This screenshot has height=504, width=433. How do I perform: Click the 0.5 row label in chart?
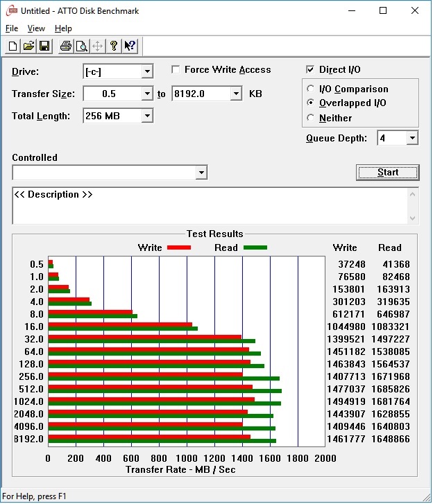pos(36,264)
